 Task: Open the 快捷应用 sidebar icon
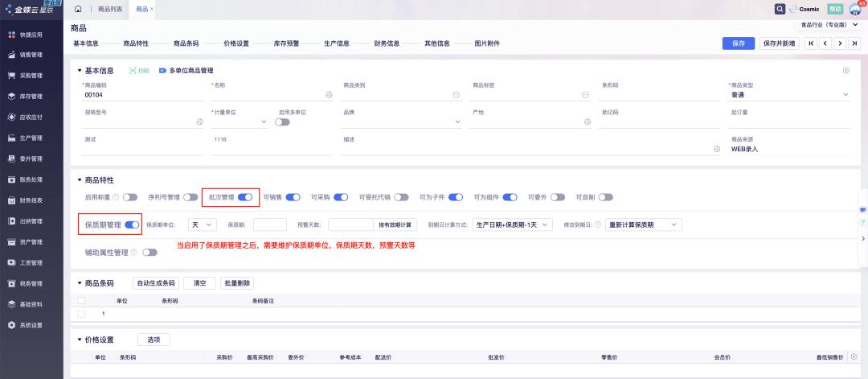(x=11, y=35)
